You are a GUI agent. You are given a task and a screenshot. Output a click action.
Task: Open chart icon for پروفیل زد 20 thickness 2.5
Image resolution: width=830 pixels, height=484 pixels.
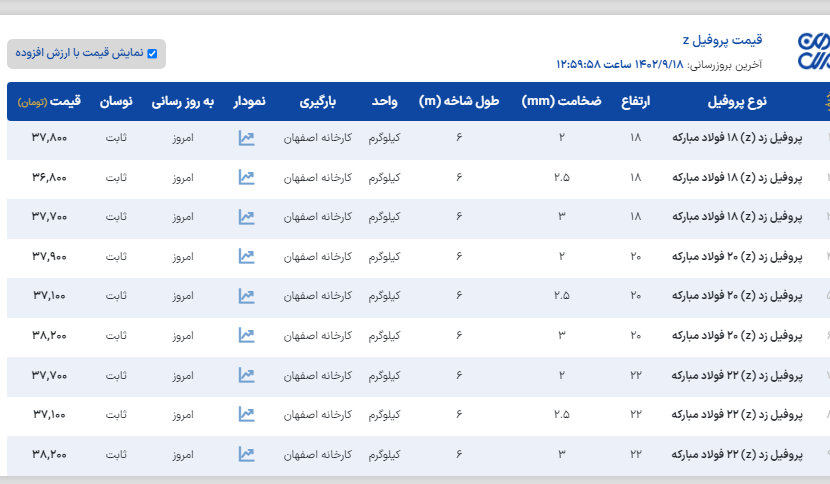[246, 295]
